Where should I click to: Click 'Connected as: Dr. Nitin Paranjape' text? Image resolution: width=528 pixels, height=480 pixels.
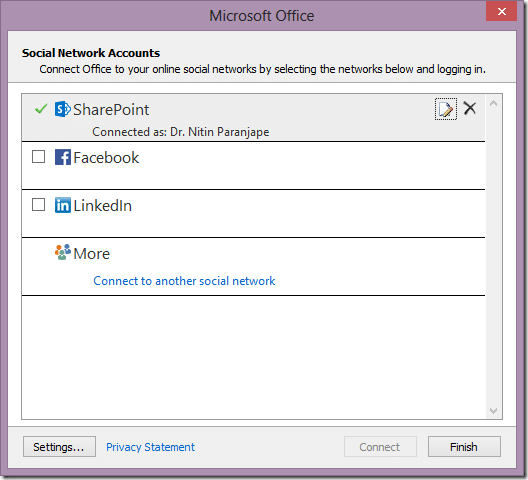click(x=181, y=132)
